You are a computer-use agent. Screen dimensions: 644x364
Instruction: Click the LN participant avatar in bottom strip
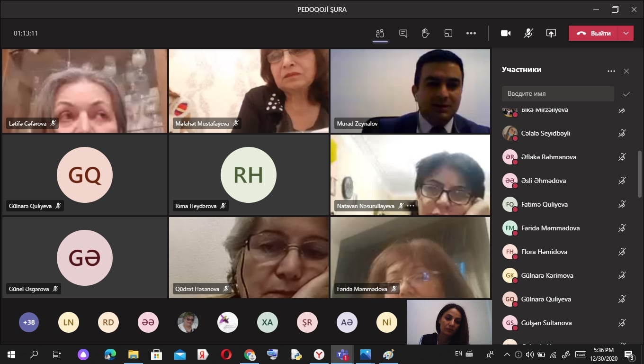tap(69, 322)
